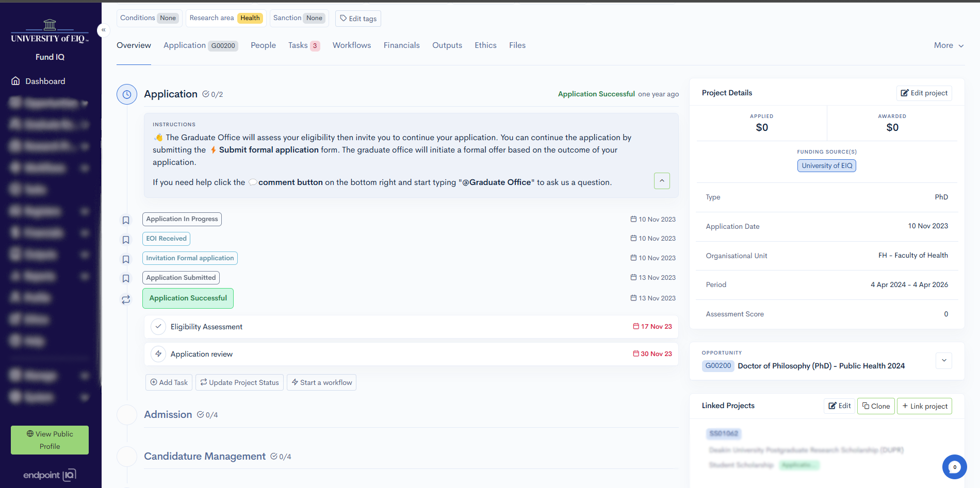Click Update Project Status button
This screenshot has width=980, height=488.
(x=239, y=382)
